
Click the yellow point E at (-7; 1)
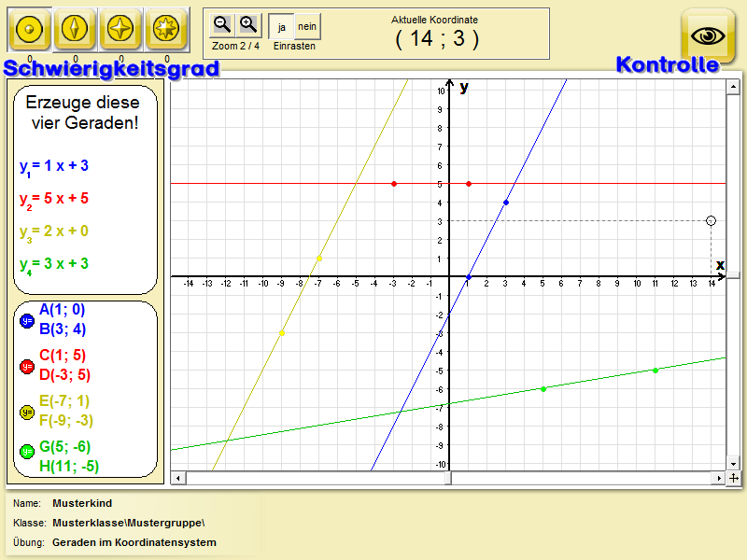coord(319,259)
